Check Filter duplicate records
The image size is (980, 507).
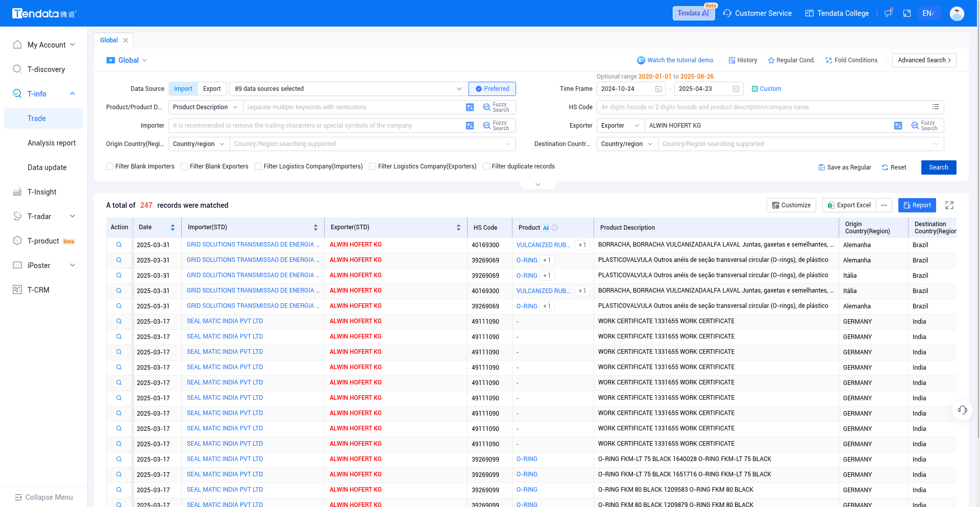(486, 166)
